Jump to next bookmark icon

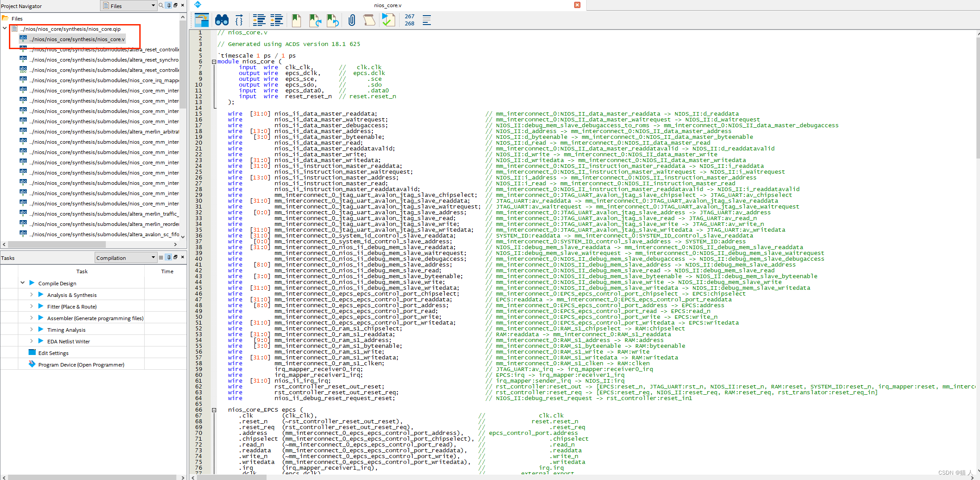[315, 20]
